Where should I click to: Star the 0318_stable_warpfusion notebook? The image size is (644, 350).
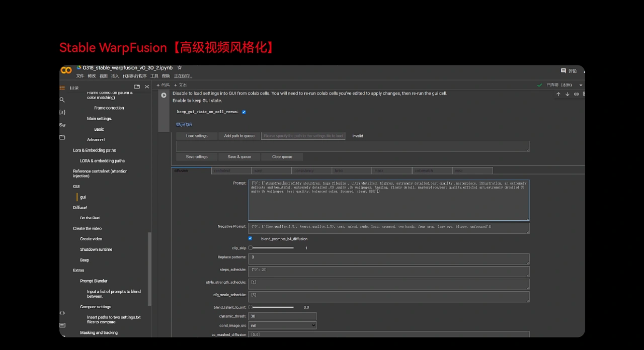[180, 68]
